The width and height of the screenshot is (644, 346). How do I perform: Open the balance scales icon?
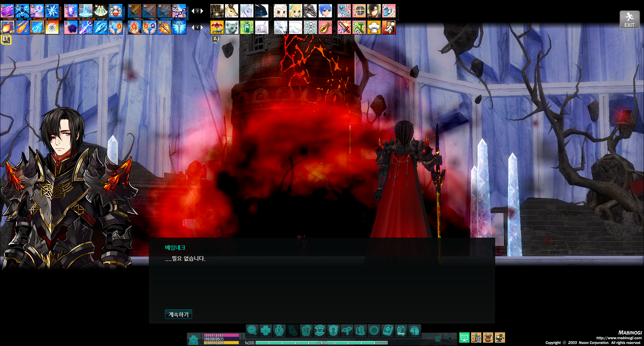pyautogui.click(x=415, y=330)
